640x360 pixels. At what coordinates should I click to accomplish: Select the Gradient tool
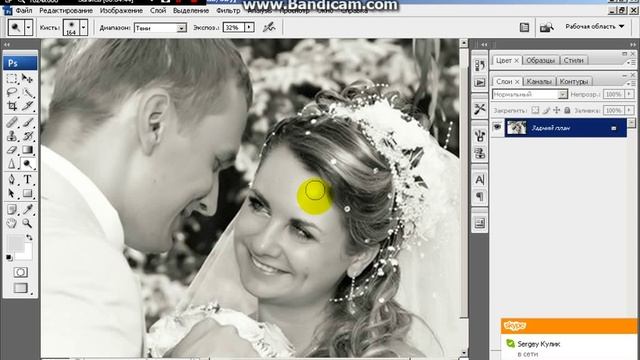coord(27,150)
